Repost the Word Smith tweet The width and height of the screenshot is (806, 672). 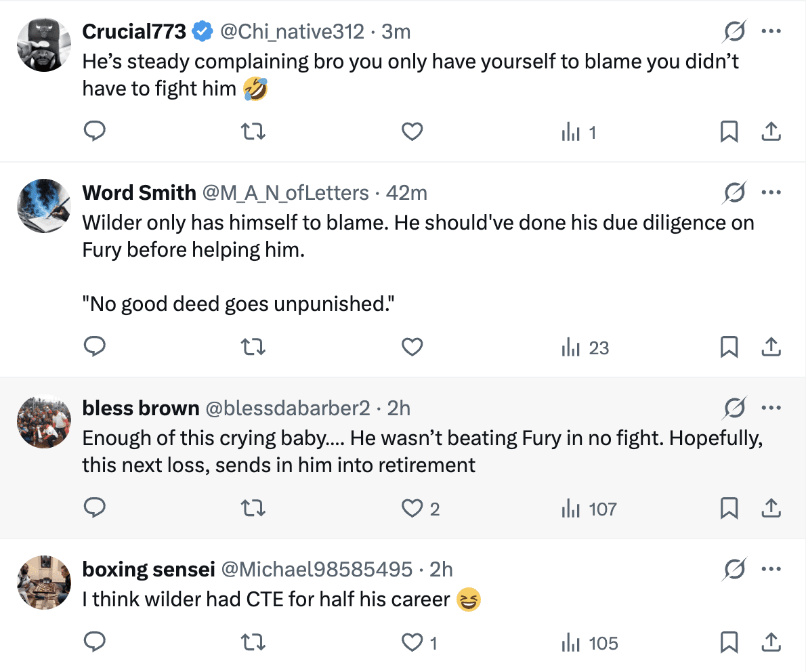tap(253, 348)
